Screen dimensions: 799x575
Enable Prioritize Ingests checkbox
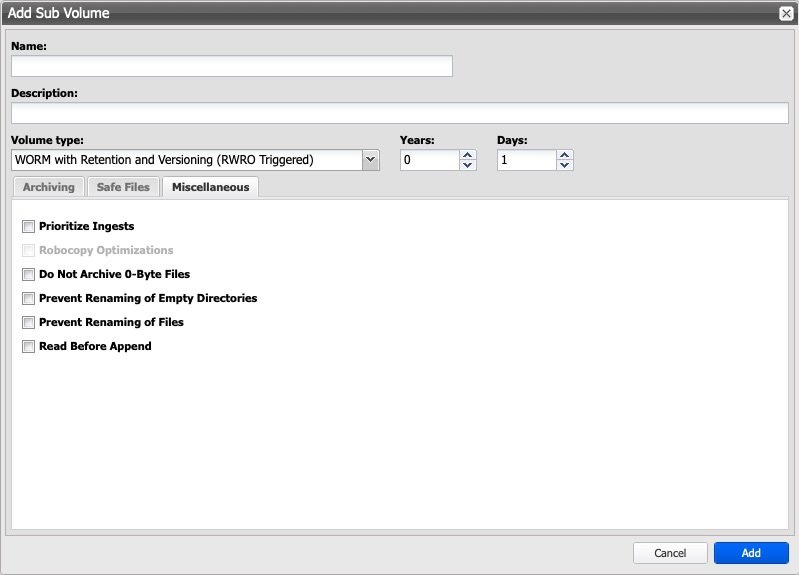tap(28, 227)
